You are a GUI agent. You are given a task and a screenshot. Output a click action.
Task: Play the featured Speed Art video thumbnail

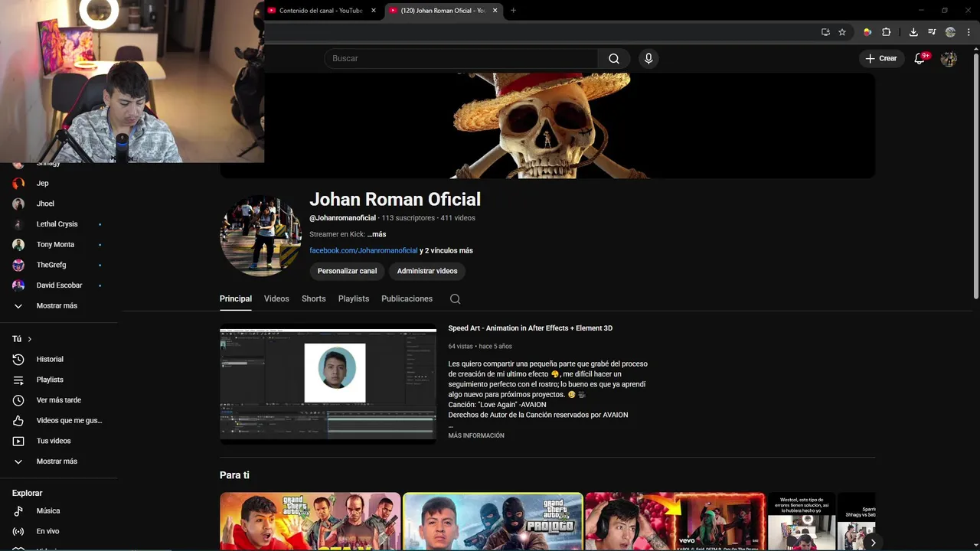point(328,385)
